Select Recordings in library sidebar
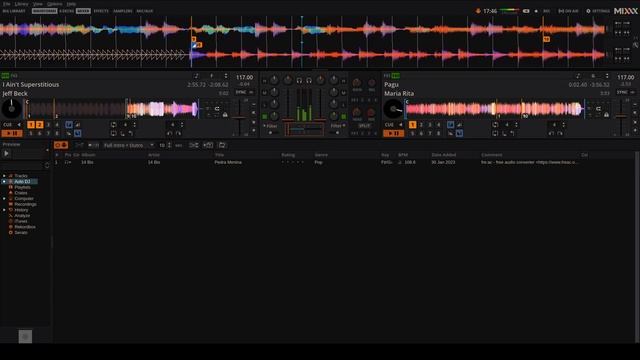Image resolution: width=640 pixels, height=360 pixels. (25, 204)
